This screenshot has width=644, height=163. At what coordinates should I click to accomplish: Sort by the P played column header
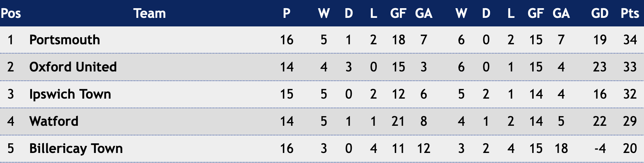[287, 13]
